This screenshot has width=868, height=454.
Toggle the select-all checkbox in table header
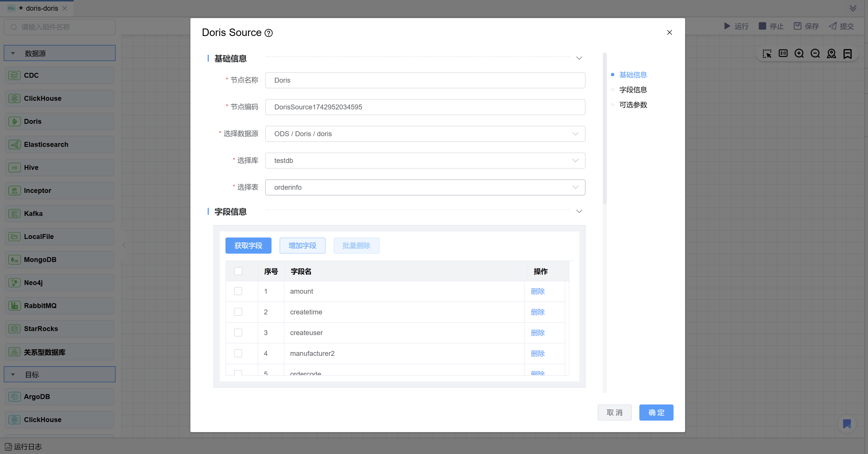pos(238,271)
